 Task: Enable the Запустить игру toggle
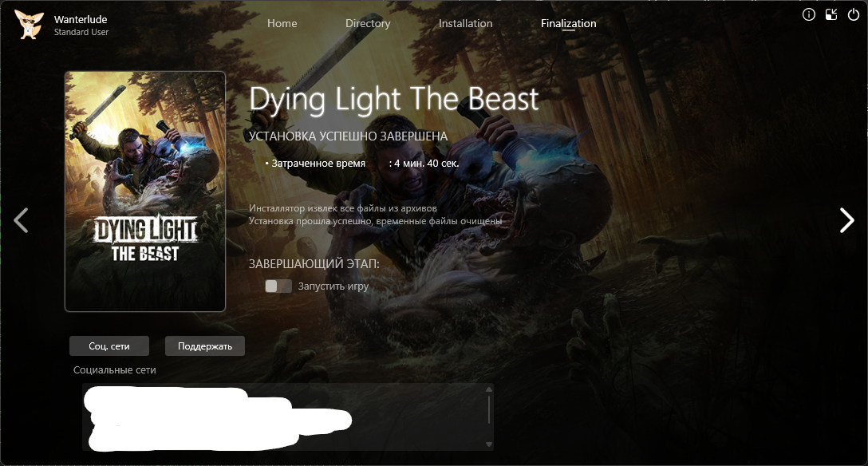[278, 286]
